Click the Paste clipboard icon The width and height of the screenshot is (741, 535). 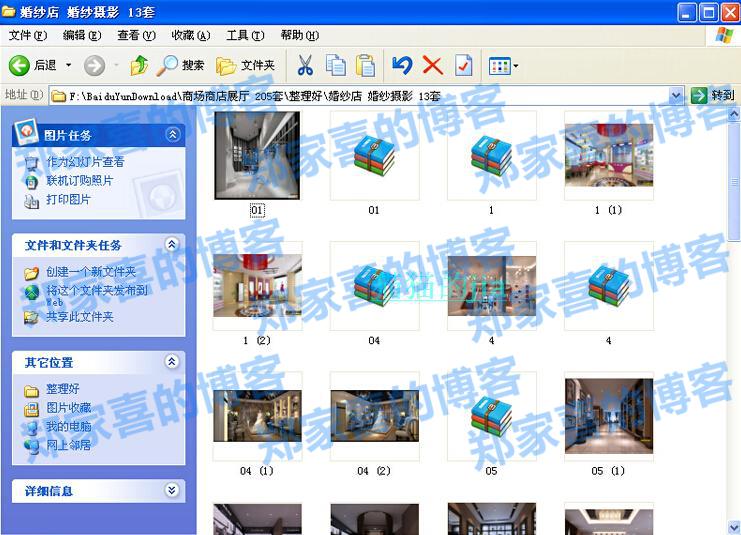pos(365,65)
